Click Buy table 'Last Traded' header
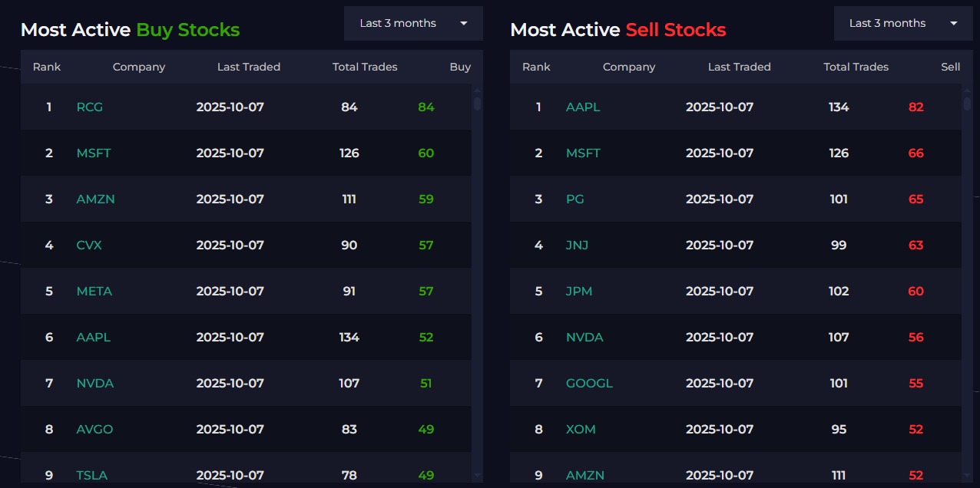980x488 pixels. click(x=249, y=67)
